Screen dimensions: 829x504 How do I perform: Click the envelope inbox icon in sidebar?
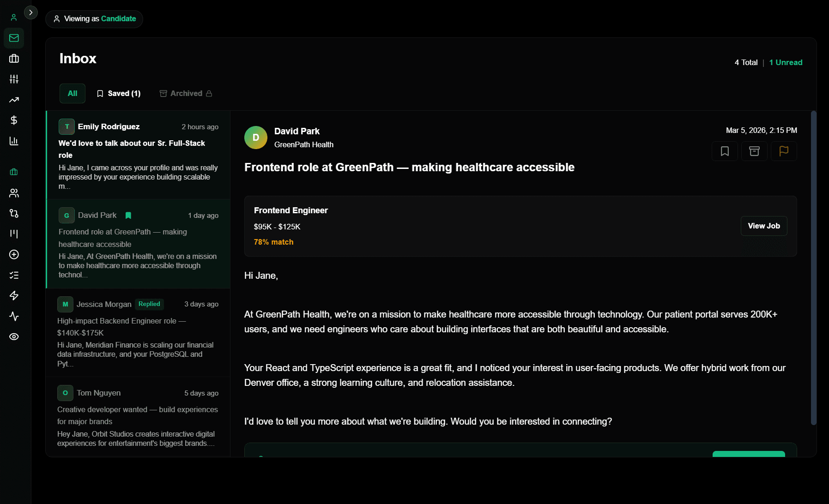tap(14, 38)
